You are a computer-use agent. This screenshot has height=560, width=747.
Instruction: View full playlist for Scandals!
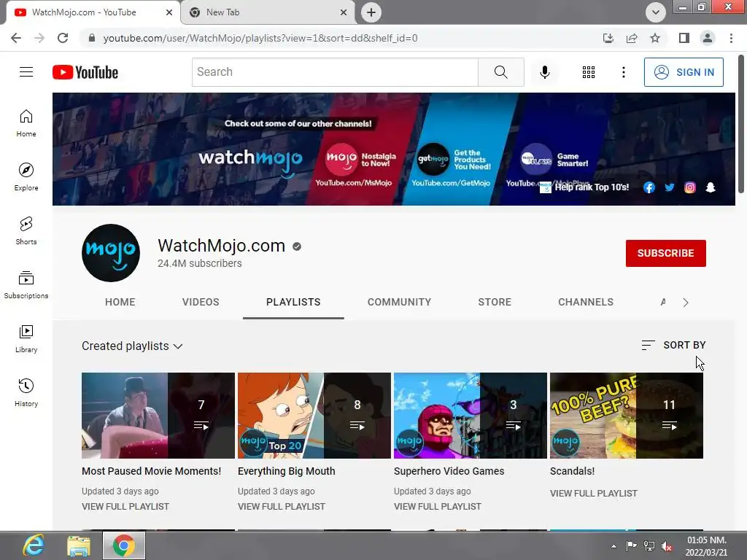click(594, 494)
